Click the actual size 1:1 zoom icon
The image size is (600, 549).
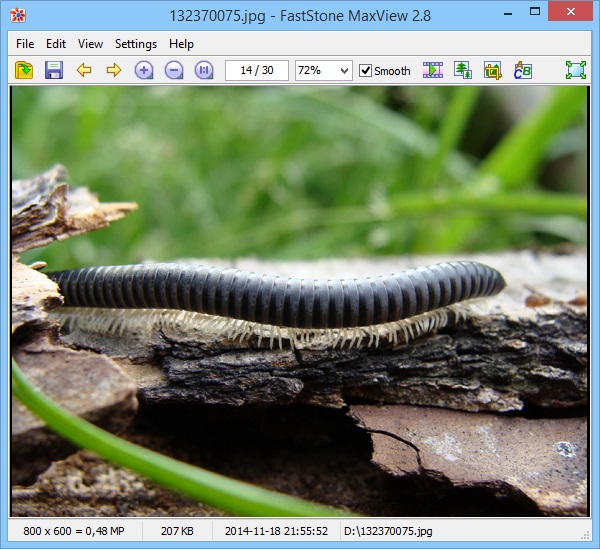coord(204,70)
